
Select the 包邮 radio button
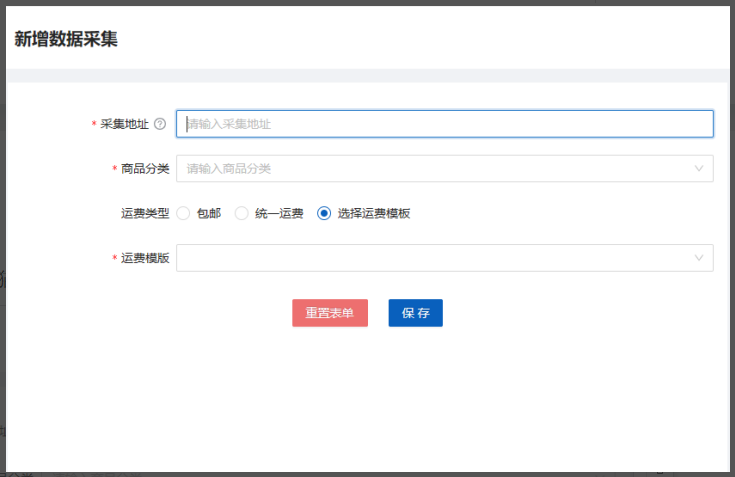click(x=183, y=213)
